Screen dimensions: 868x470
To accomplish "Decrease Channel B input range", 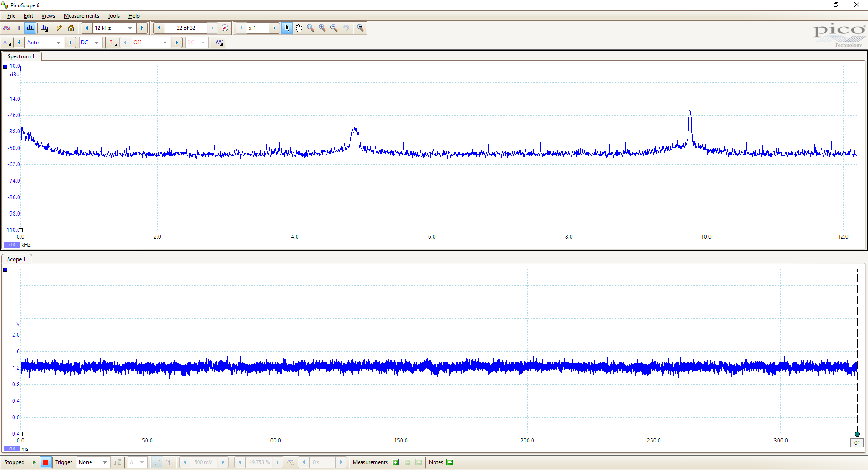I will [x=125, y=42].
